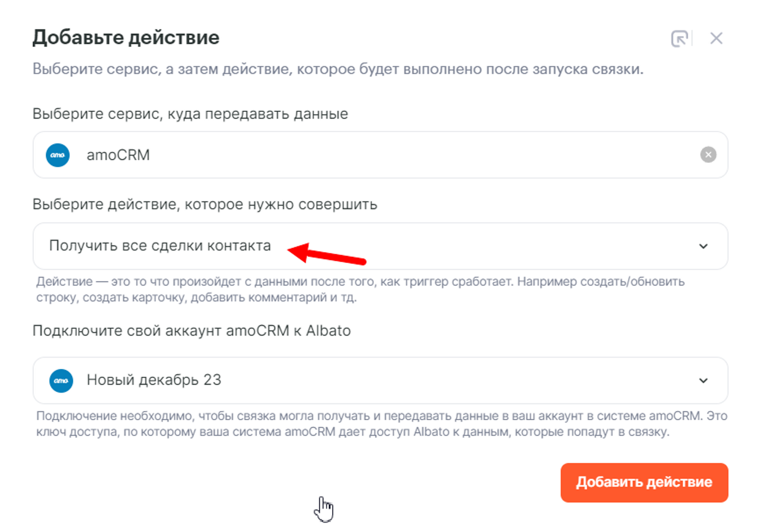759x532 pixels.
Task: Expand the action list chevron arrow
Action: 703,246
